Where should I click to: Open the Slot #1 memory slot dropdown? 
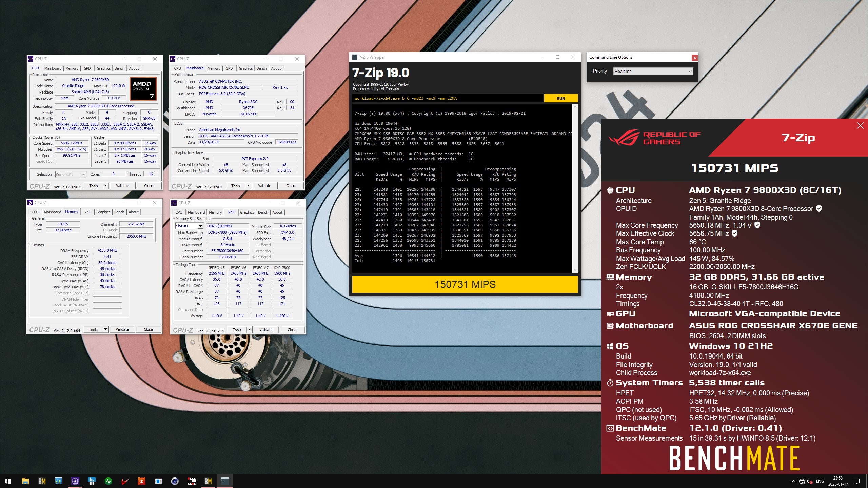tap(189, 226)
